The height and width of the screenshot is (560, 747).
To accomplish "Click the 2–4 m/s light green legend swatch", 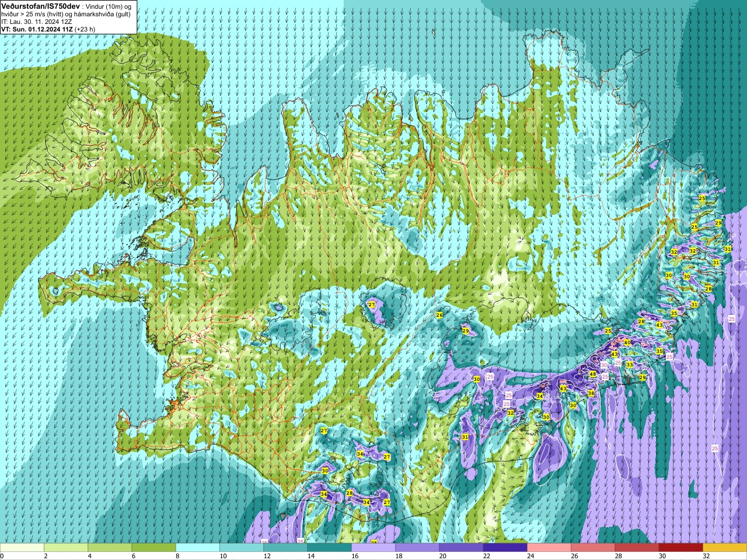I will click(66, 548).
